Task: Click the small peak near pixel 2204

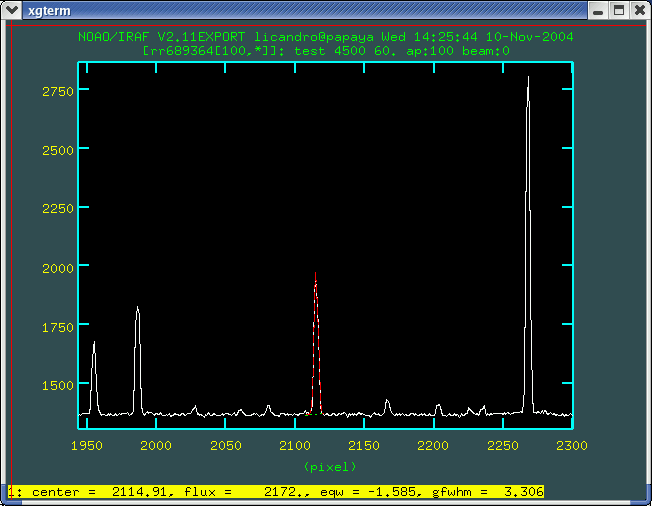Action: click(x=438, y=405)
